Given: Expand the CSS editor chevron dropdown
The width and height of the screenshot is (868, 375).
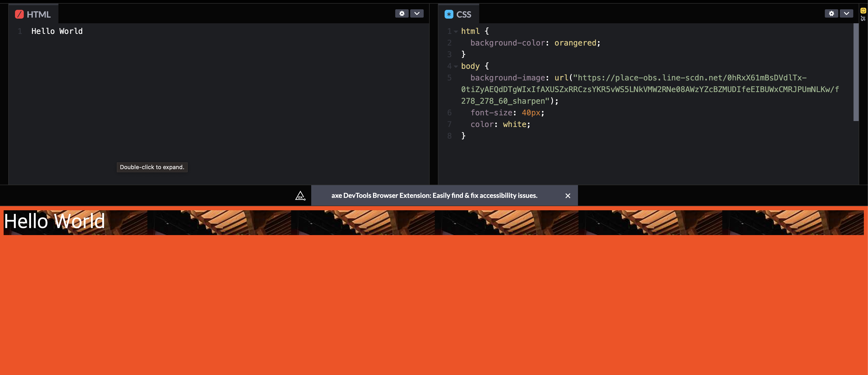Looking at the screenshot, I should click(x=846, y=13).
